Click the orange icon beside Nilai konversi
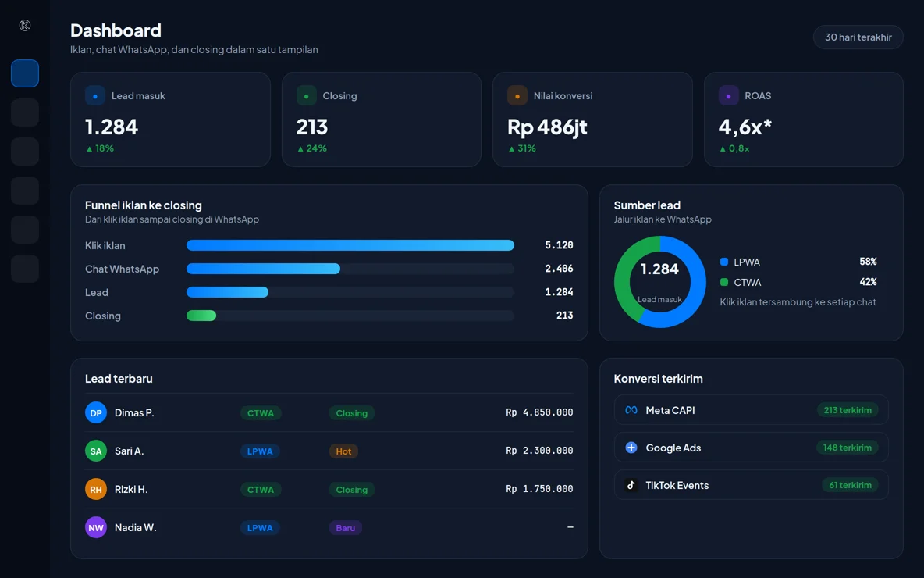The height and width of the screenshot is (578, 924). click(x=517, y=95)
